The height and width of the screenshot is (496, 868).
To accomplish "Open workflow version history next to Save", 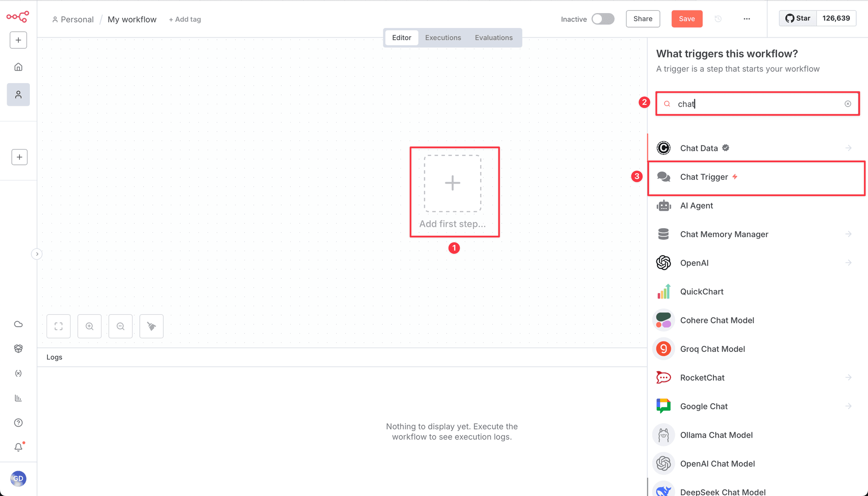I will click(718, 19).
